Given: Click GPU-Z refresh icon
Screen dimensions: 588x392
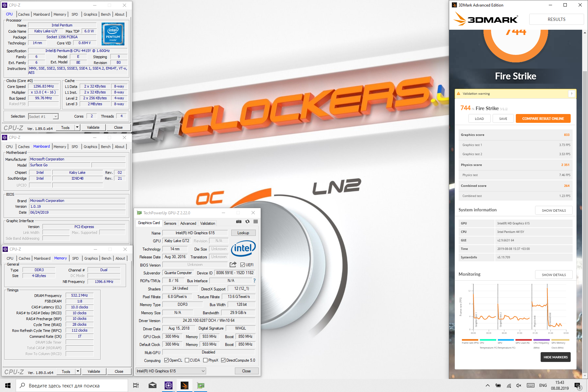Looking at the screenshot, I should point(247,221).
